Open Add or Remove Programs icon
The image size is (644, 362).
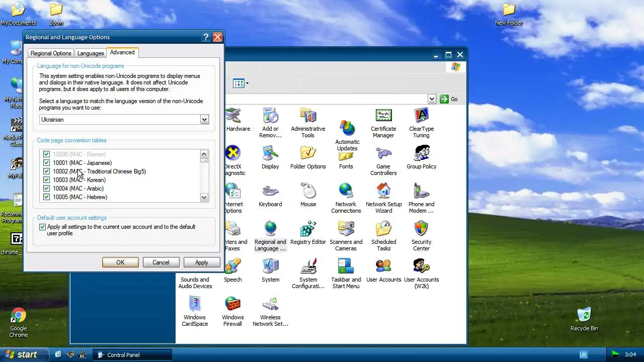270,123
